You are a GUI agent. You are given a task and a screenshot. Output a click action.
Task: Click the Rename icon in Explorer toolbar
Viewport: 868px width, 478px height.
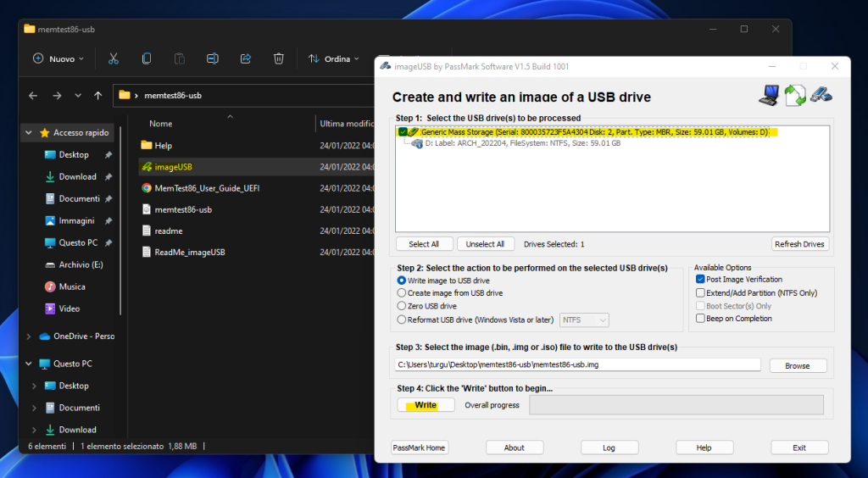pyautogui.click(x=213, y=58)
